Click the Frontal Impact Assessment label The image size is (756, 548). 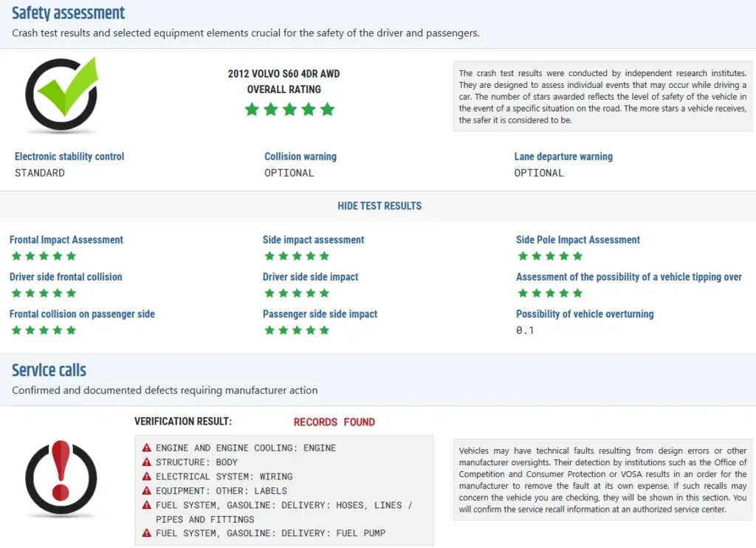point(66,240)
